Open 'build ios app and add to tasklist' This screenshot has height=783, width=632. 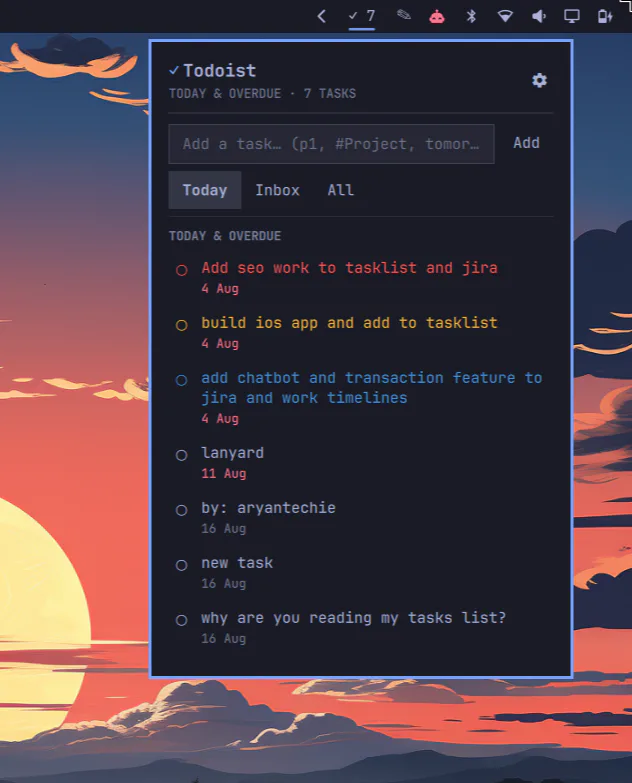[x=349, y=323]
